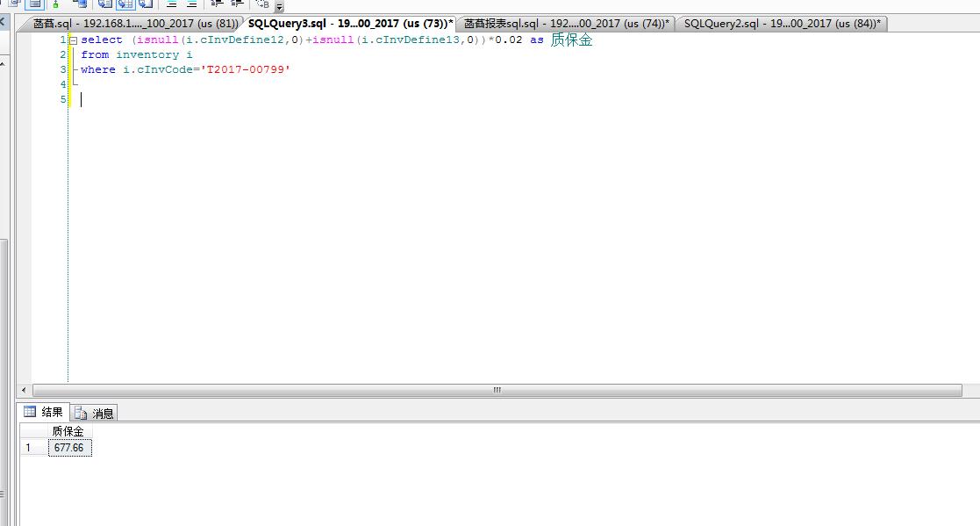The image size is (980, 526).
Task: Switch to the 菡萏.sql (us (81)) tab
Action: (135, 24)
